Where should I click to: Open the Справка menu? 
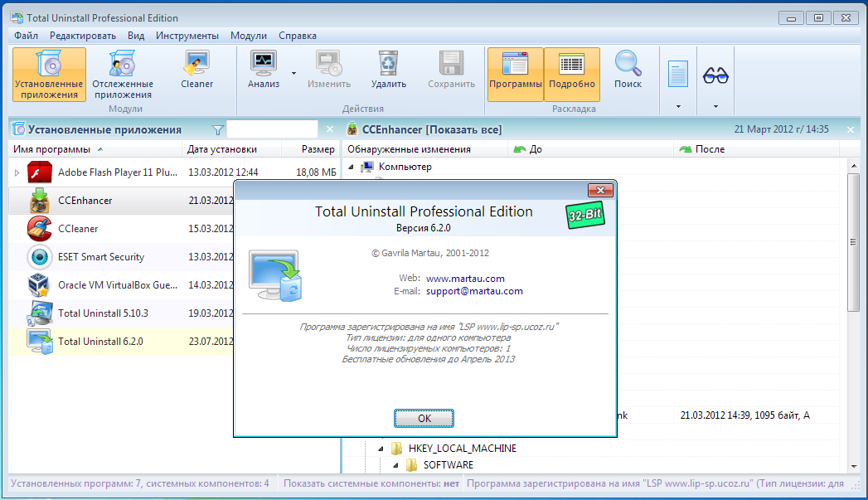coord(298,36)
